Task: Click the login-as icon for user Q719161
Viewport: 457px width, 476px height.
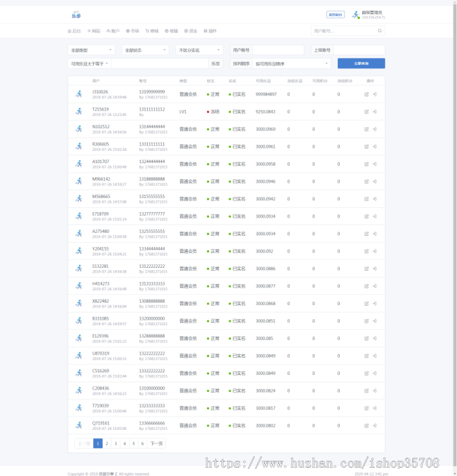Action: (374, 426)
